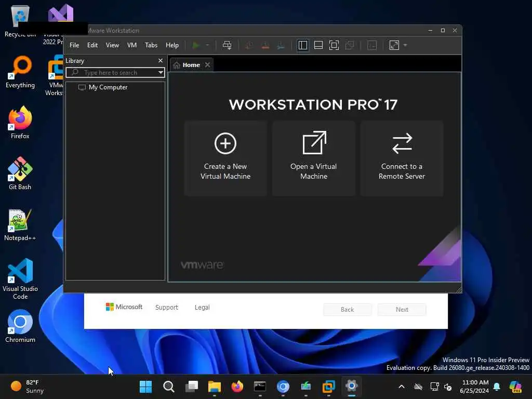The image size is (532, 399).
Task: Open the Edit menu
Action: tap(92, 45)
